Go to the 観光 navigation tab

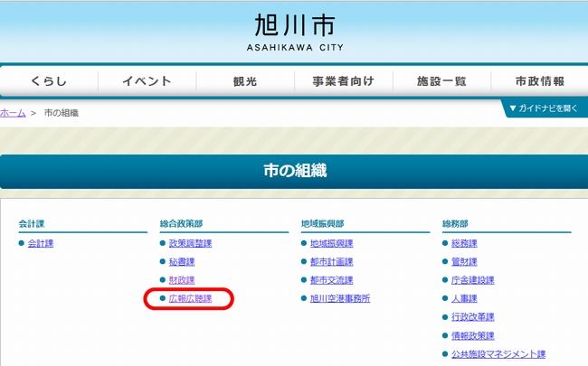click(244, 81)
